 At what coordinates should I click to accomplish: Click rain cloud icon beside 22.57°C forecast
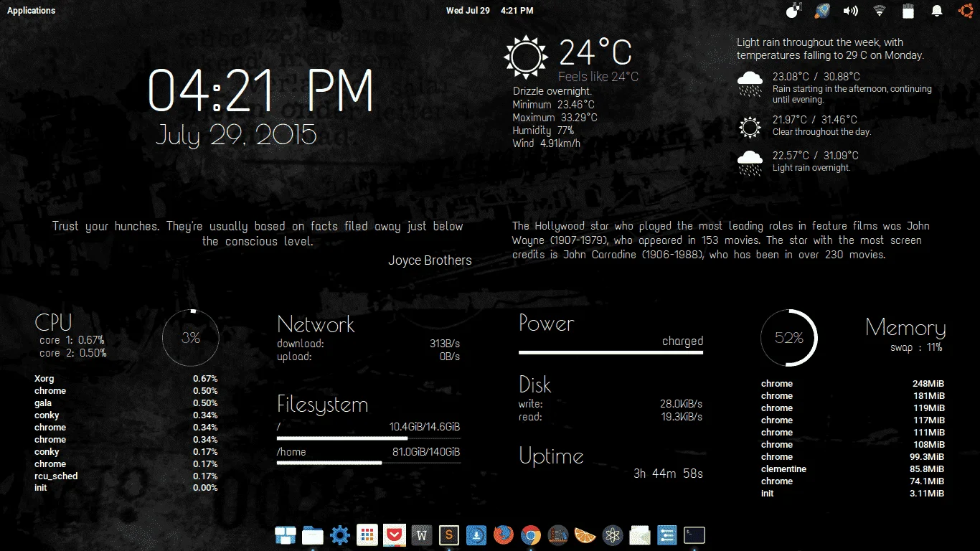(750, 163)
